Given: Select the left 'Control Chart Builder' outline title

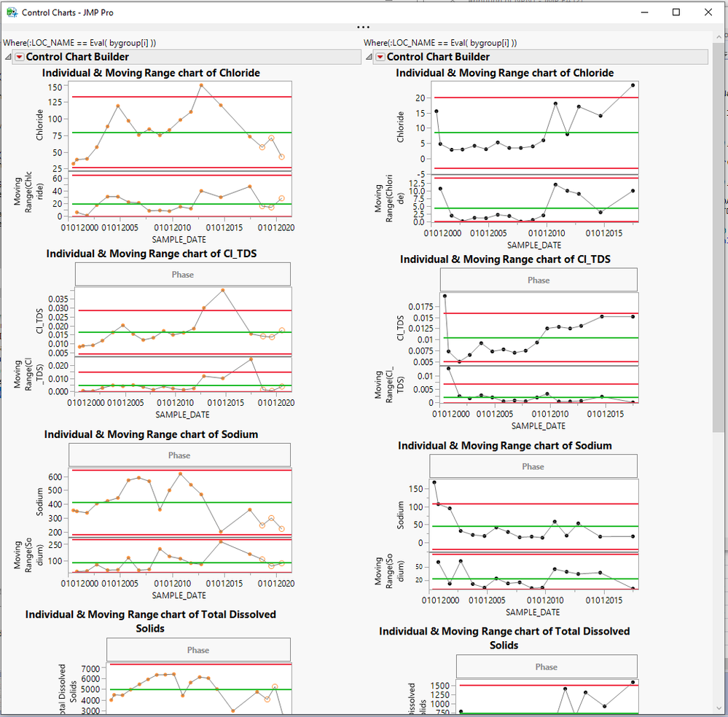Looking at the screenshot, I should click(x=77, y=57).
